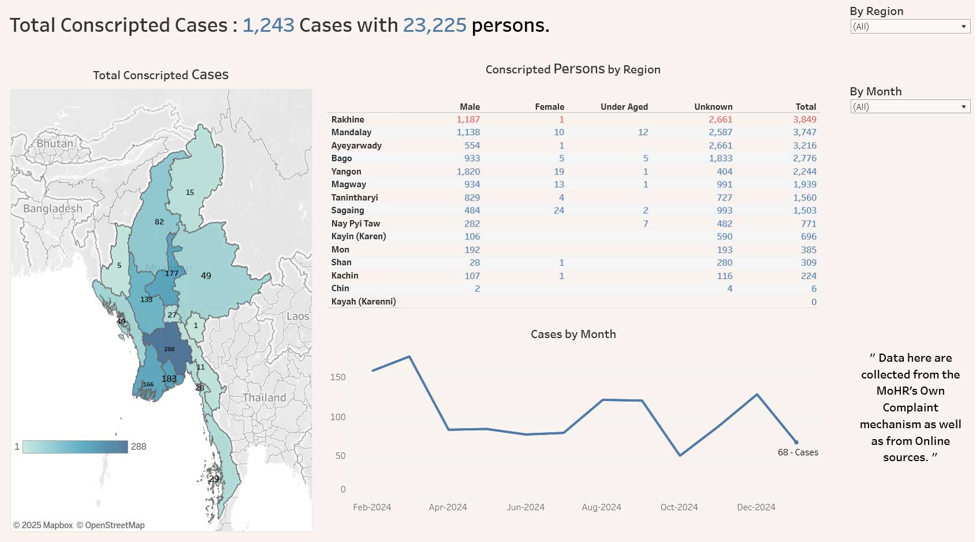Select the Under Aged column header
Screen dimensions: 980x542
624,107
